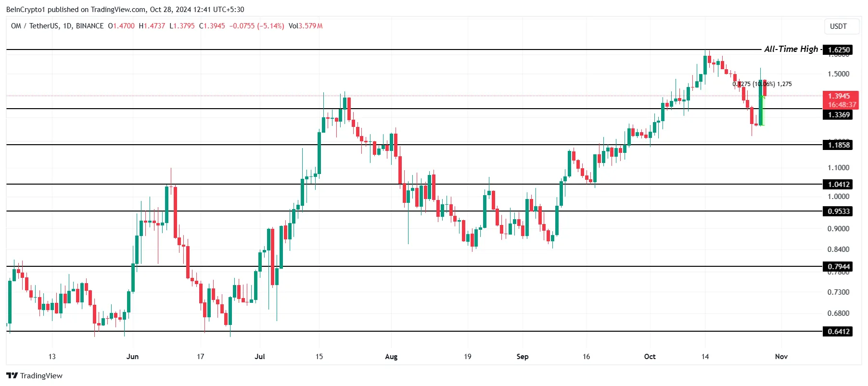Click the high value H1.4737
Screen dimensions: 868x386
pos(152,26)
